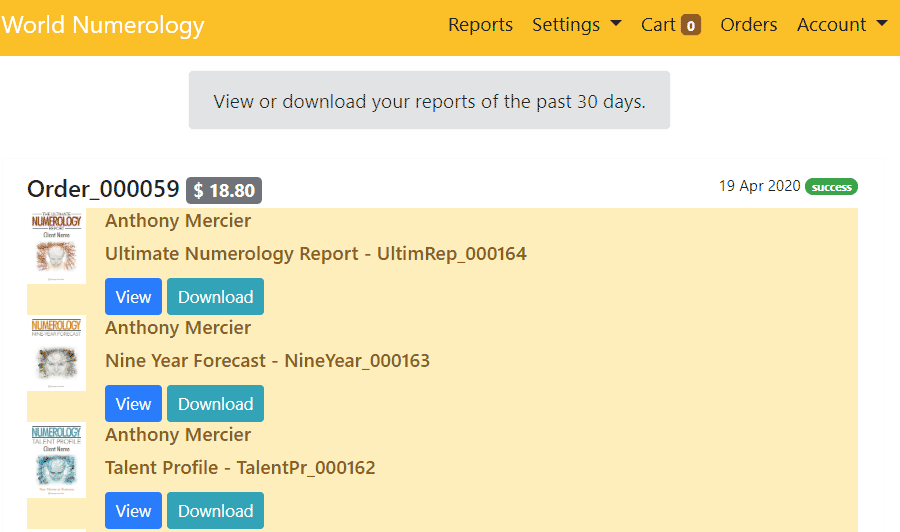900x532 pixels.
Task: Click the Ultimate Numerology Report cover thumbnail
Action: click(x=56, y=246)
